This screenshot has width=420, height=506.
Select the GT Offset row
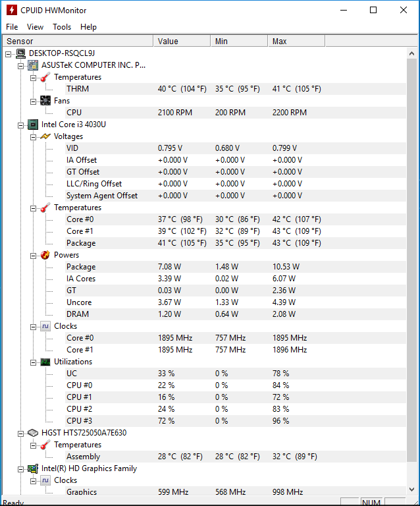[236, 172]
